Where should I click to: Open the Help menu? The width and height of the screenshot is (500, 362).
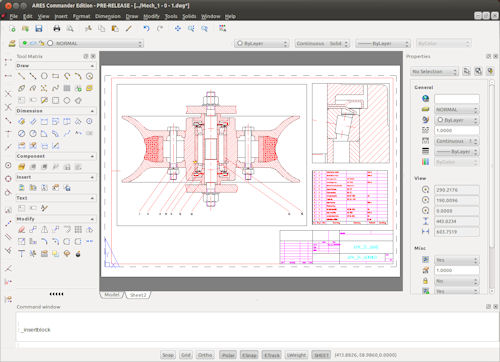tap(230, 16)
